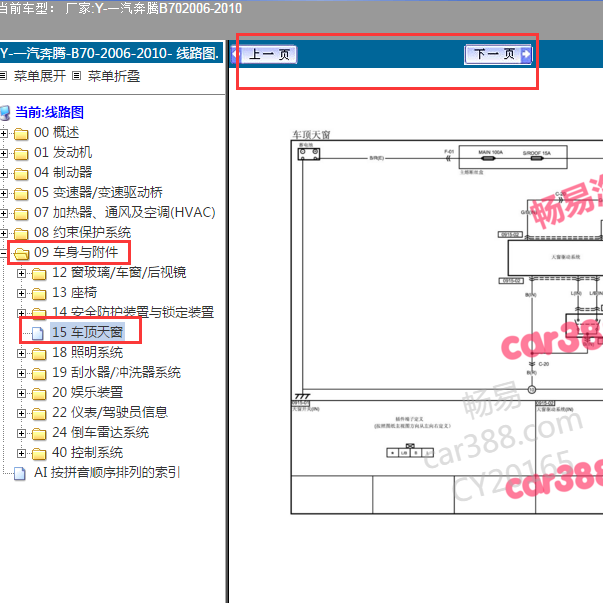Select the 20 娱乐装置 label

[88, 392]
